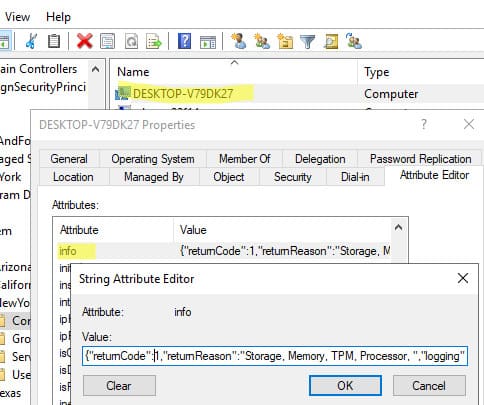Open Properties from the toolbar icon
The height and width of the screenshot is (405, 484).
coord(108,42)
